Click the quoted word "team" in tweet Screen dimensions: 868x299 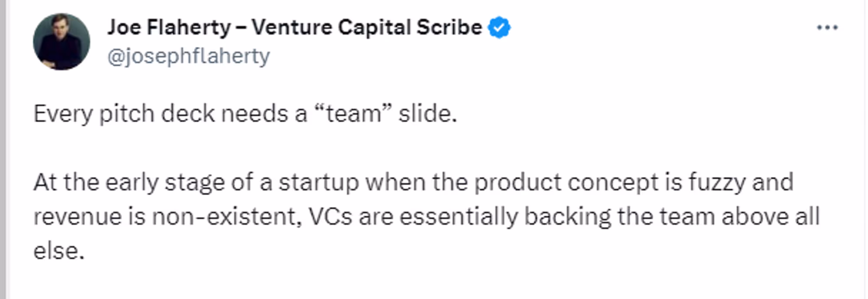tap(353, 114)
